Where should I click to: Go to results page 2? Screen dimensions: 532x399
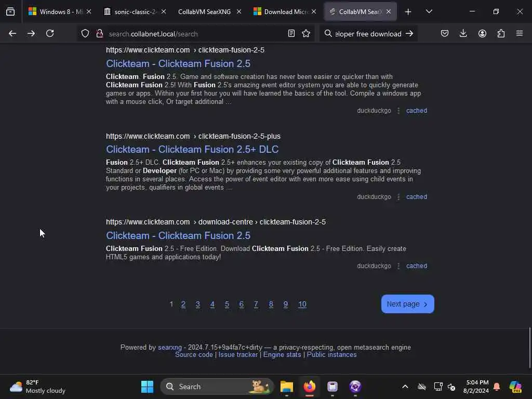click(183, 304)
